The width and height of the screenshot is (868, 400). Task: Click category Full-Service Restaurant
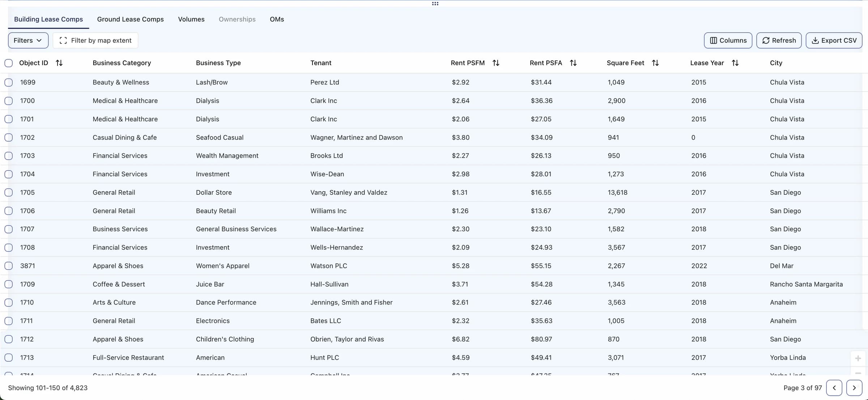[128, 358]
